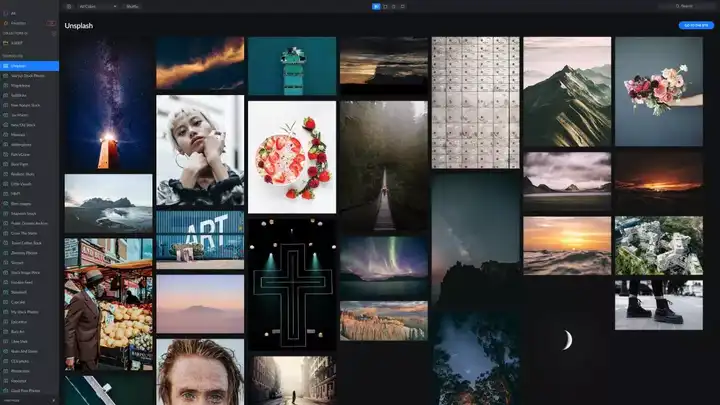This screenshot has width=720, height=405.
Task: Open the forest suspension bridge photo
Action: (384, 166)
